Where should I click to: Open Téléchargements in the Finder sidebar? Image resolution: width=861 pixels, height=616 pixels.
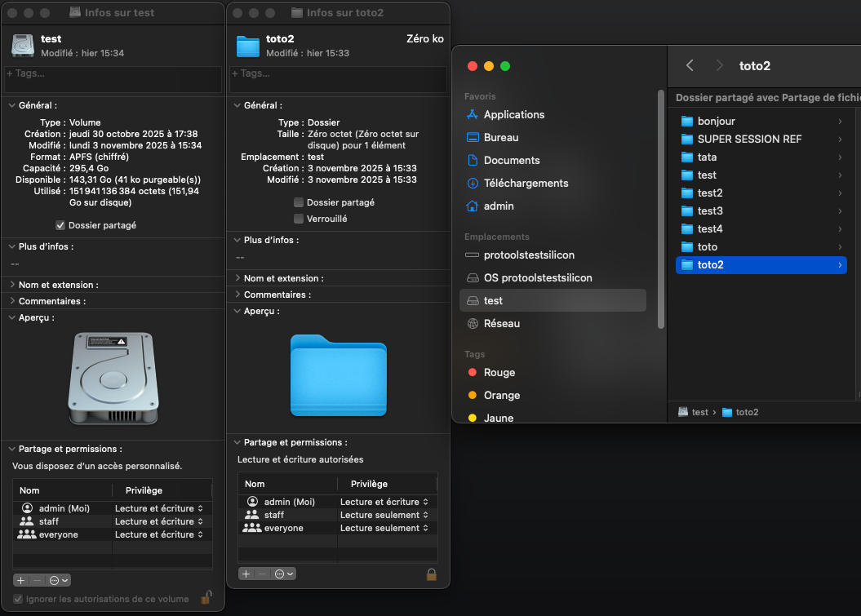click(526, 184)
